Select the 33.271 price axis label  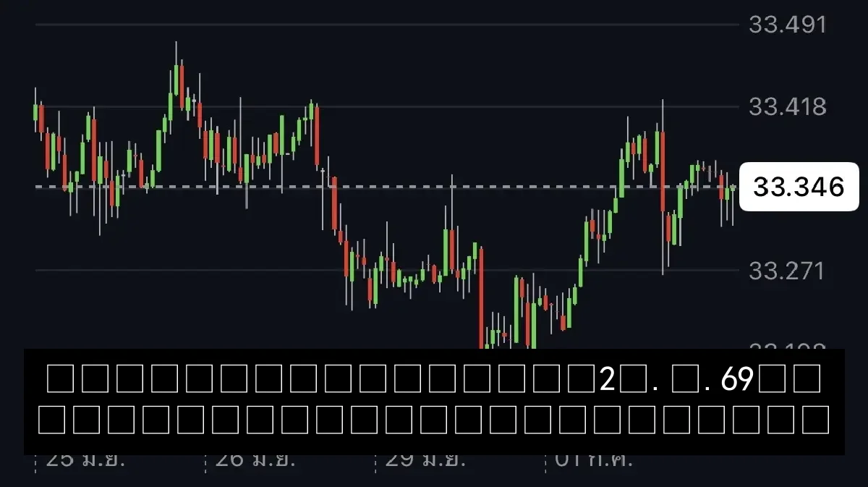point(787,271)
